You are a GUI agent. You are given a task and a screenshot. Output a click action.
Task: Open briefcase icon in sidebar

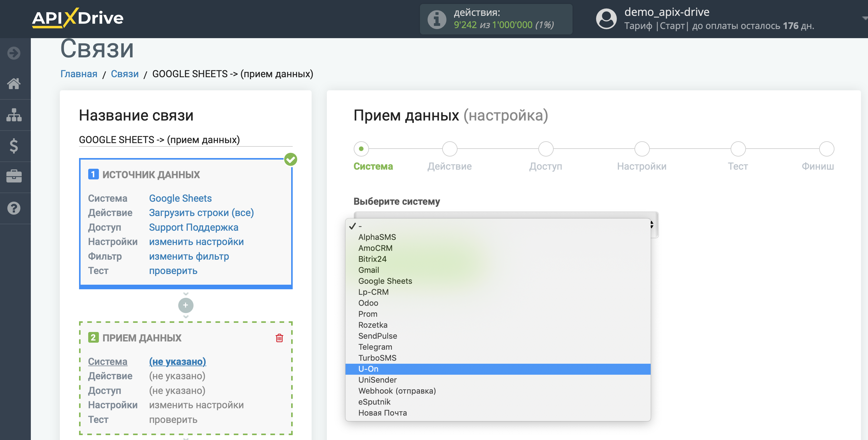click(x=14, y=176)
